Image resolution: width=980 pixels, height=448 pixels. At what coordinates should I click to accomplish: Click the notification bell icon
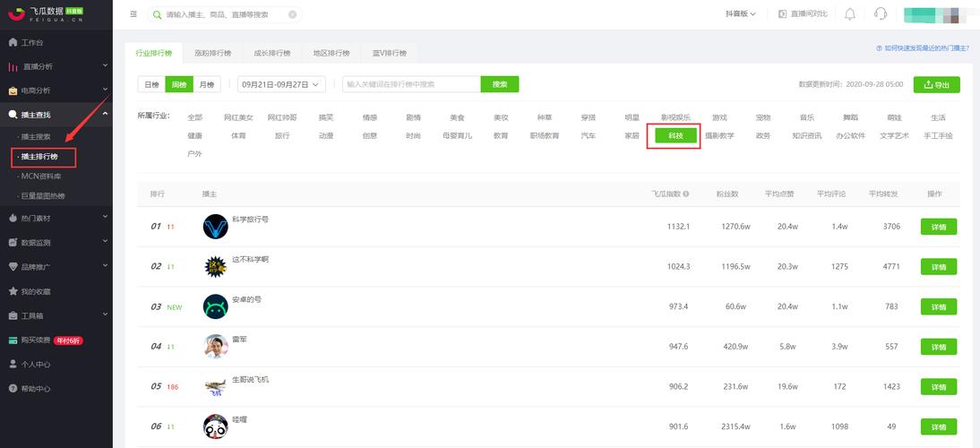(x=849, y=14)
